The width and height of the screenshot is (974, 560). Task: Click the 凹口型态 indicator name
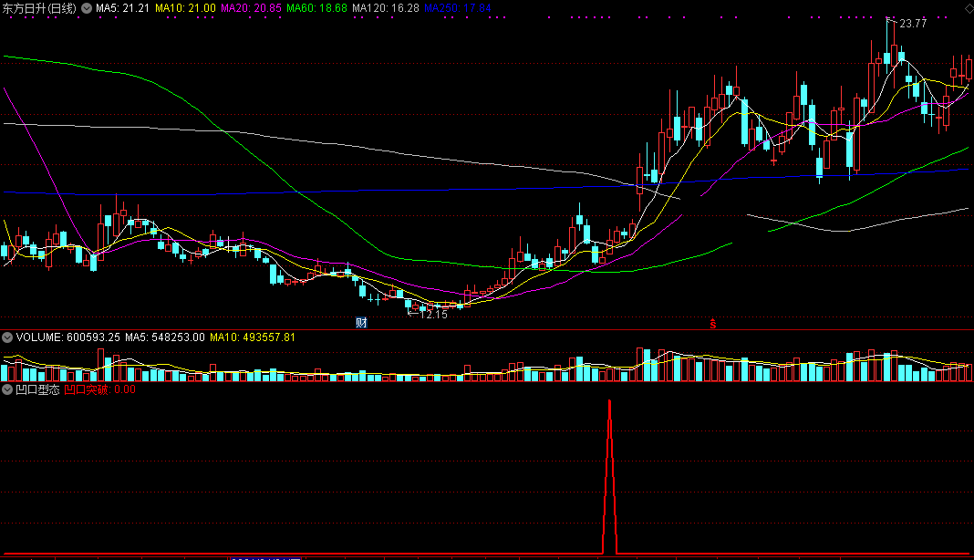37,389
